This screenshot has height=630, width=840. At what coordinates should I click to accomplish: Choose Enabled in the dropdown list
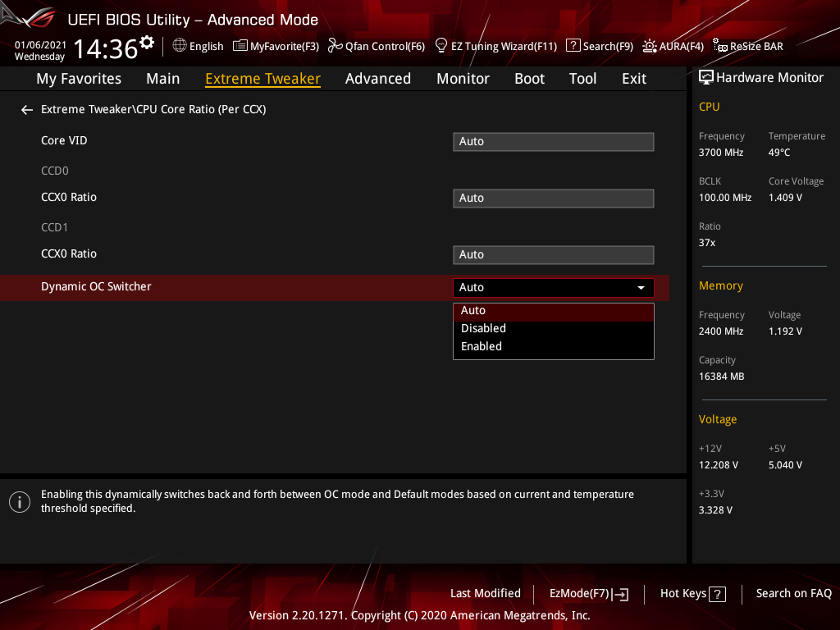pos(554,347)
